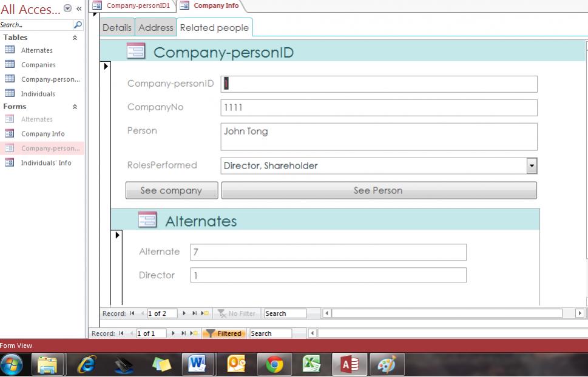Click the See company button
This screenshot has width=588, height=377.
(171, 190)
